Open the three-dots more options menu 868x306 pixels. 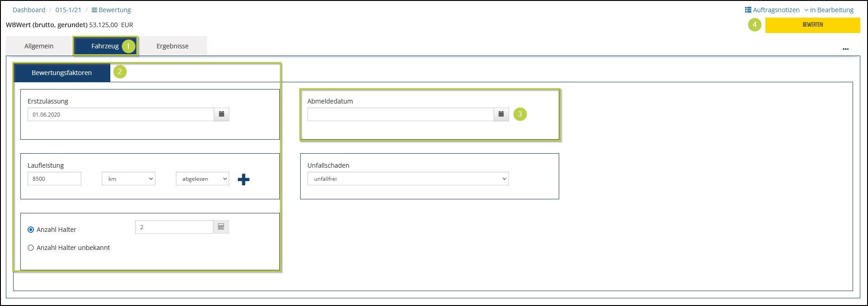(x=845, y=49)
